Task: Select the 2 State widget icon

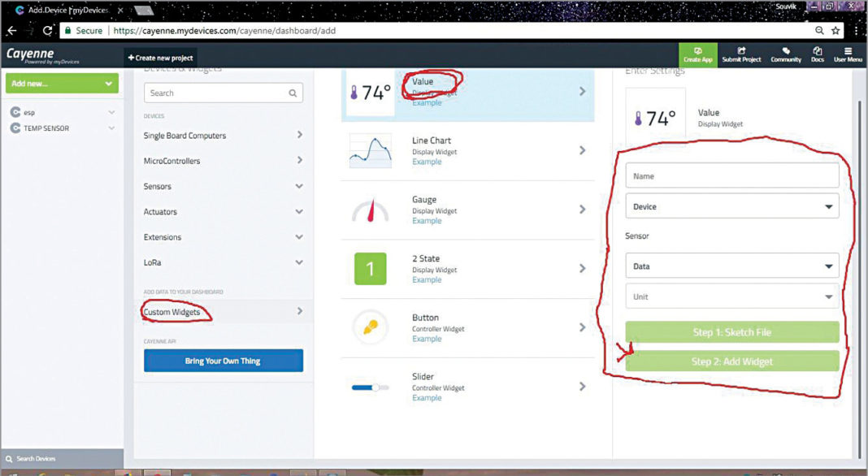Action: point(370,269)
